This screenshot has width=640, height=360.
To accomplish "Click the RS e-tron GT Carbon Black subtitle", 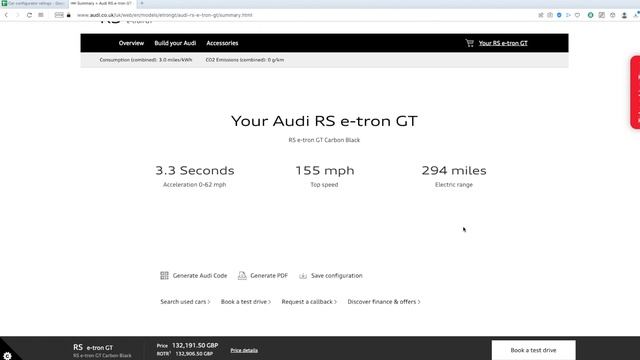I will pos(324,140).
